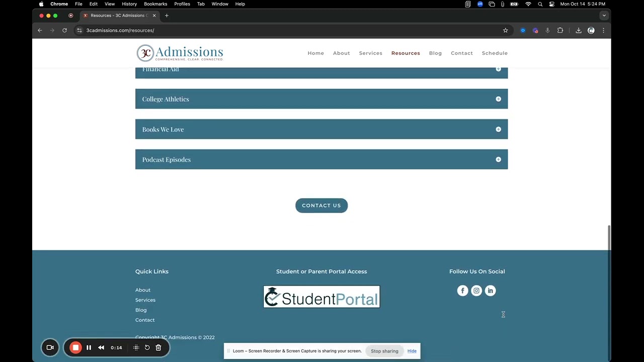Open About in site navigation header
The image size is (644, 362).
[x=342, y=53]
